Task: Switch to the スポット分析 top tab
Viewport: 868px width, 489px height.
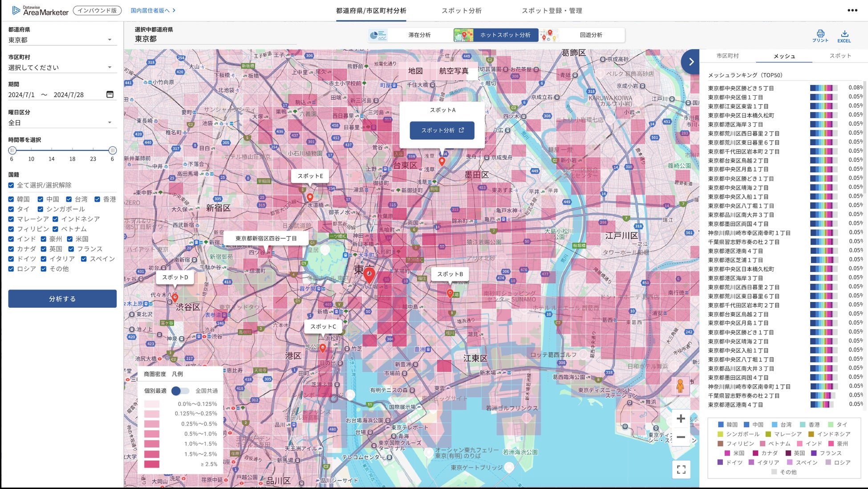Action: pos(461,11)
